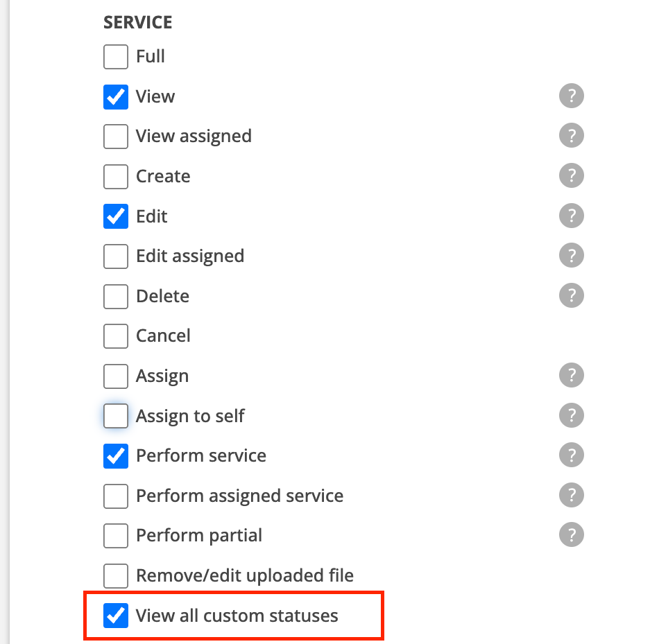
Task: Tick the Create checkbox
Action: tap(116, 177)
